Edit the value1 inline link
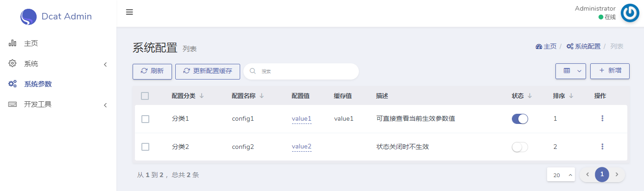This screenshot has height=191, width=644. pos(301,118)
